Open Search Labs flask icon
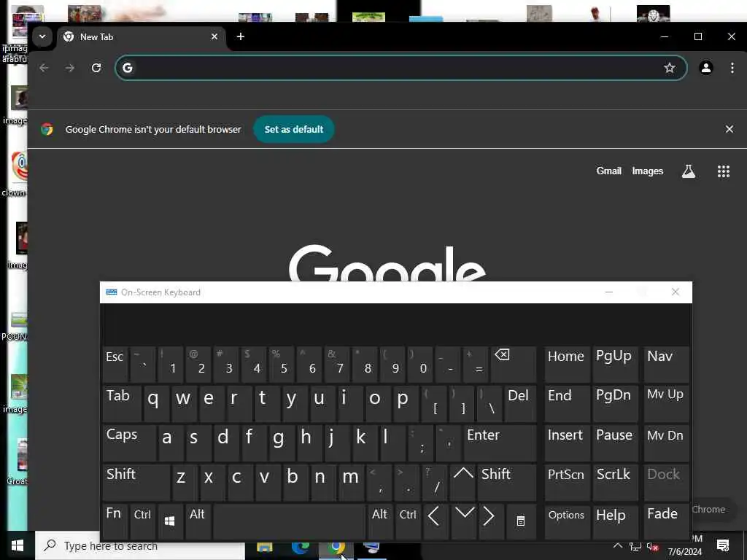The image size is (747, 560). [688, 171]
